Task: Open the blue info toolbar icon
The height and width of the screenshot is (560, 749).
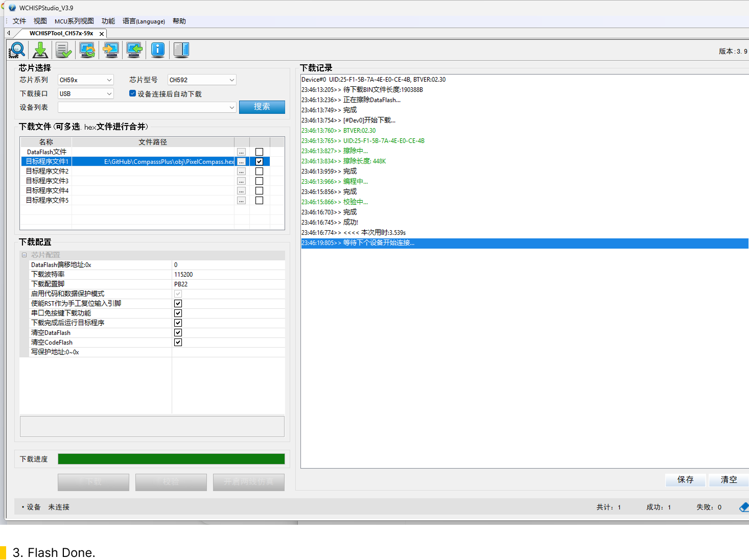Action: (x=158, y=50)
